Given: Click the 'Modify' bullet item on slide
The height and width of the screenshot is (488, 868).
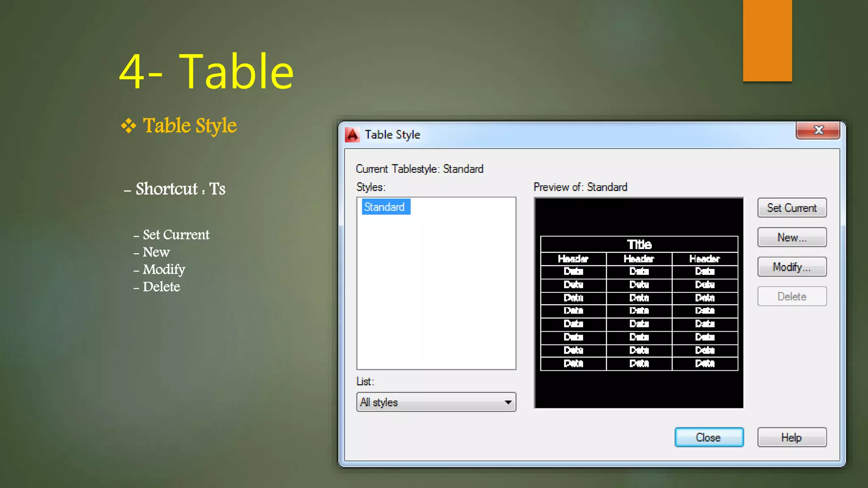Looking at the screenshot, I should [x=164, y=269].
